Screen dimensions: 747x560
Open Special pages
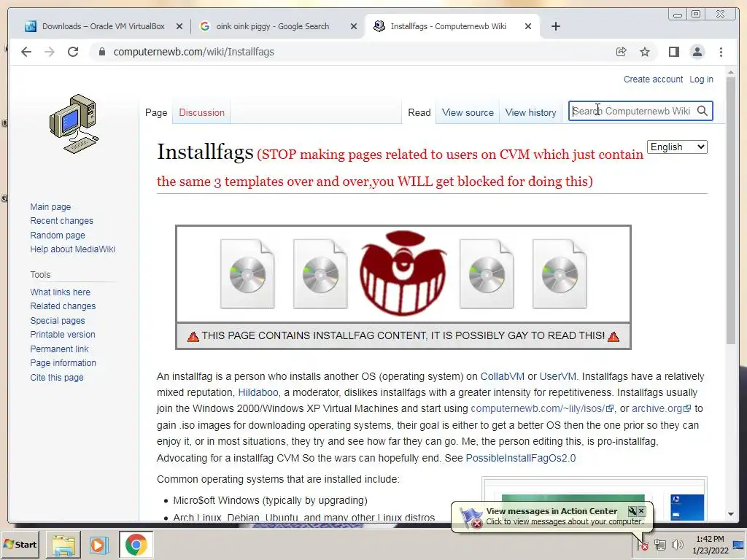[57, 321]
